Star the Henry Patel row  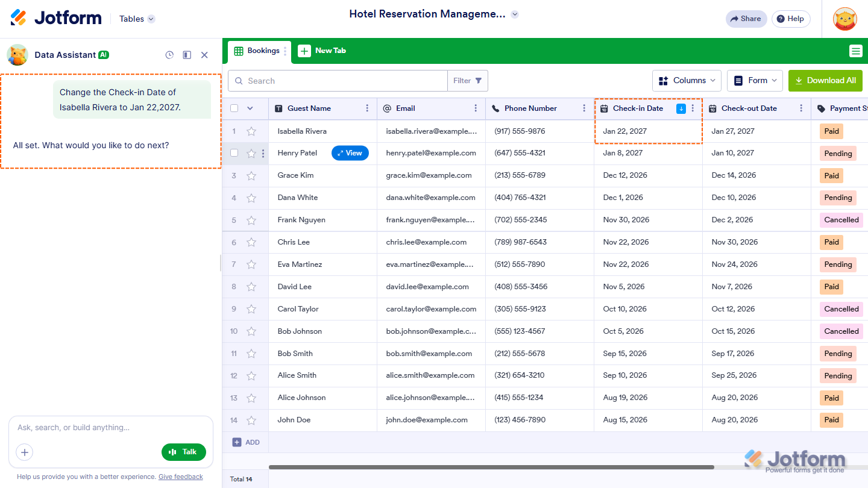251,154
